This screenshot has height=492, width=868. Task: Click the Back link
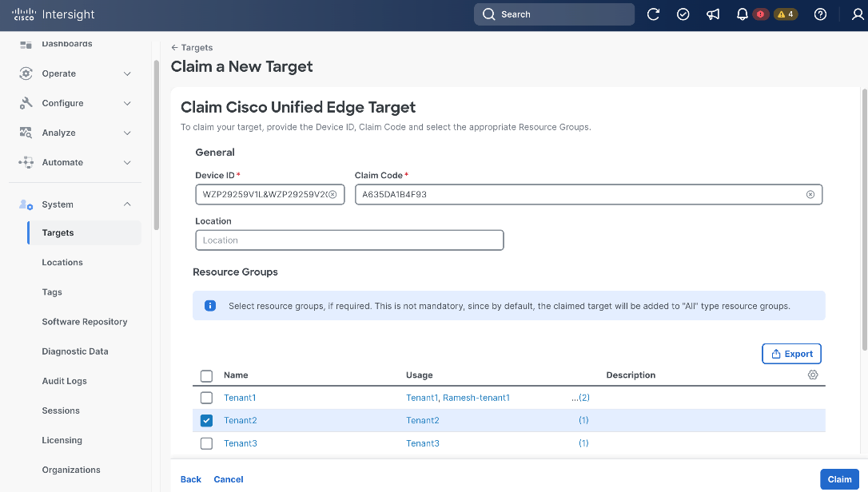190,479
